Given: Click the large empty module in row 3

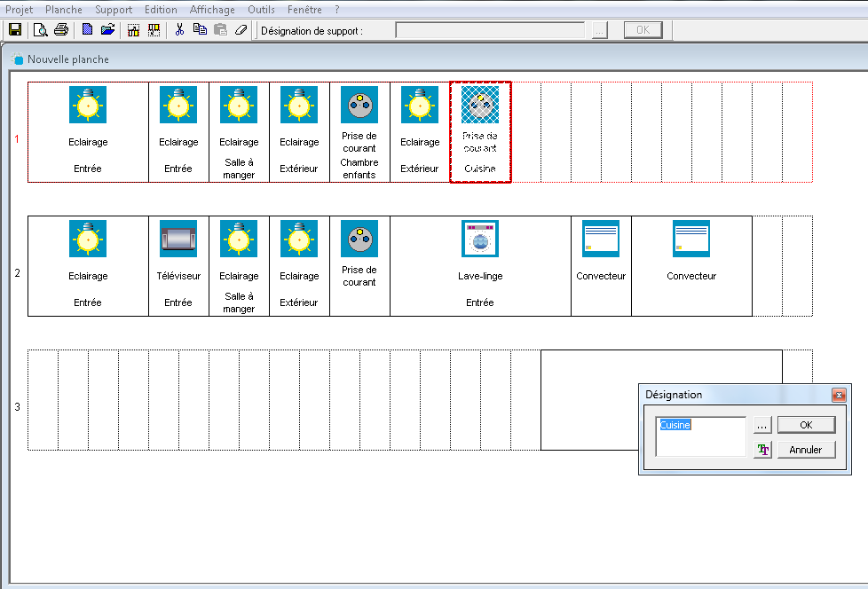Looking at the screenshot, I should (661, 400).
